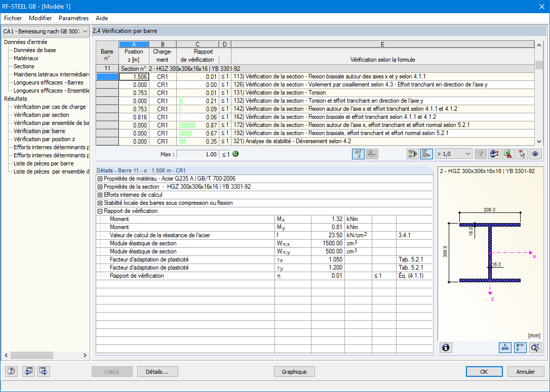Screen dimensions: 550x392
Task: Click the result tables sorting icon
Action: 413,154
